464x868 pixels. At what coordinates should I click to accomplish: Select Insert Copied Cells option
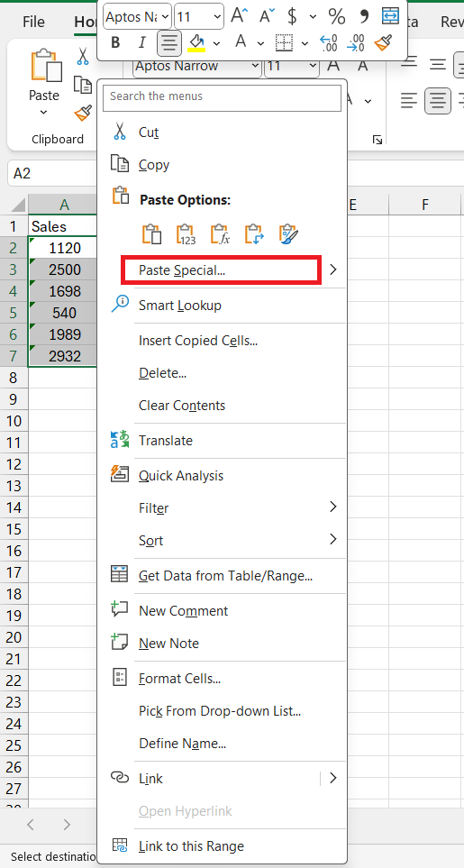pyautogui.click(x=198, y=341)
